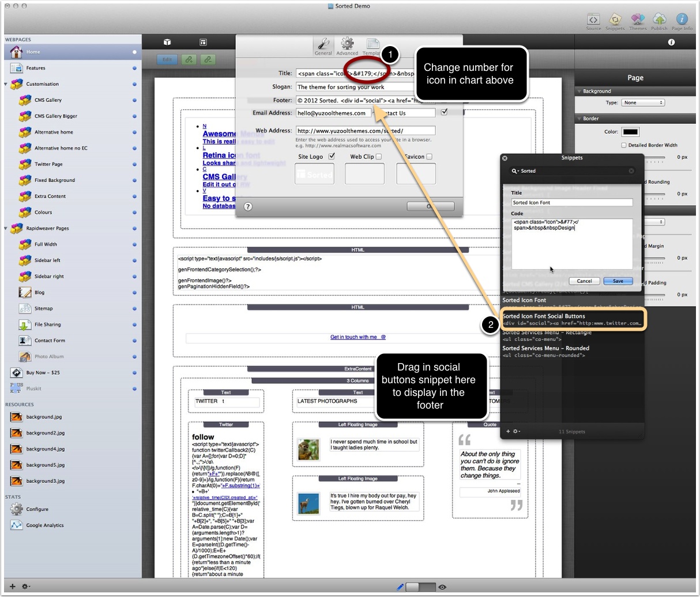Click the 'Get in touch with me @' link
Image resolution: width=700 pixels, height=597 pixels.
(x=357, y=337)
